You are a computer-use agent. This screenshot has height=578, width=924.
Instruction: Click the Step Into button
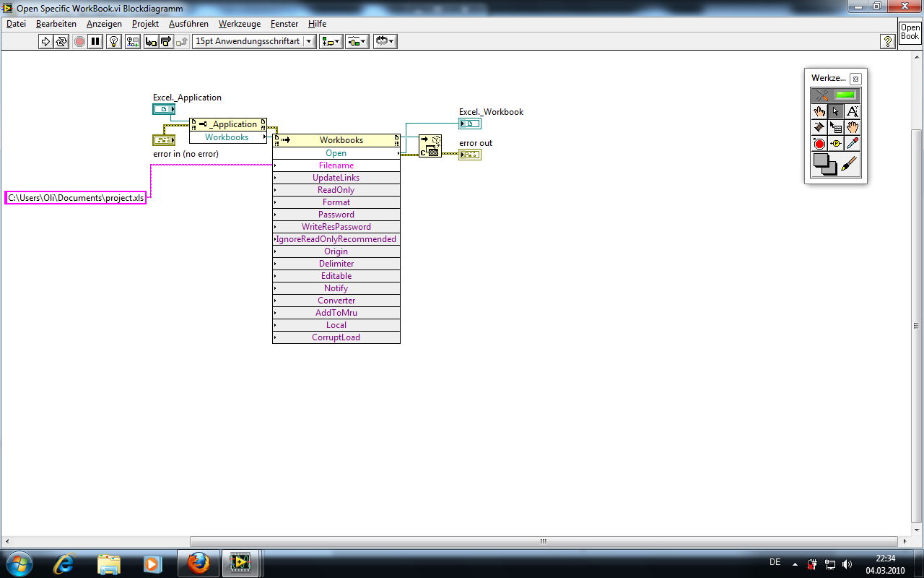[x=151, y=41]
